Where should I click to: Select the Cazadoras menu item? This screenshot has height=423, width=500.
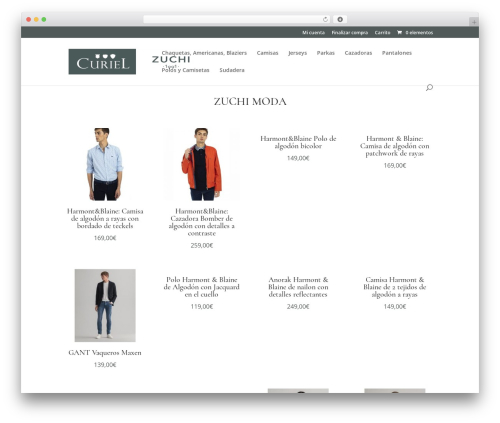tap(358, 53)
